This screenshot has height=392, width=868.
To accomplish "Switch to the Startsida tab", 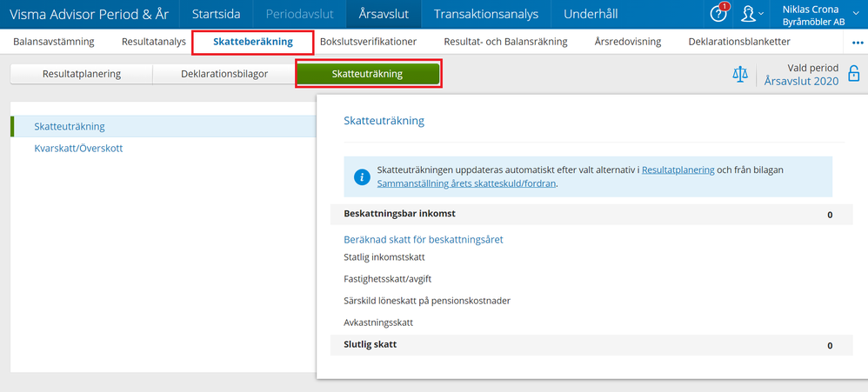I will click(216, 14).
